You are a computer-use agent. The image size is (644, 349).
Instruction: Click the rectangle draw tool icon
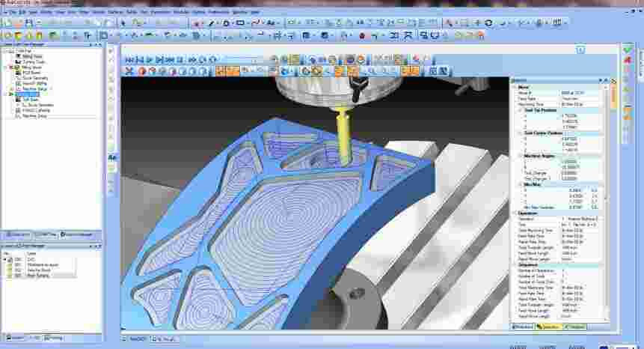(241, 23)
